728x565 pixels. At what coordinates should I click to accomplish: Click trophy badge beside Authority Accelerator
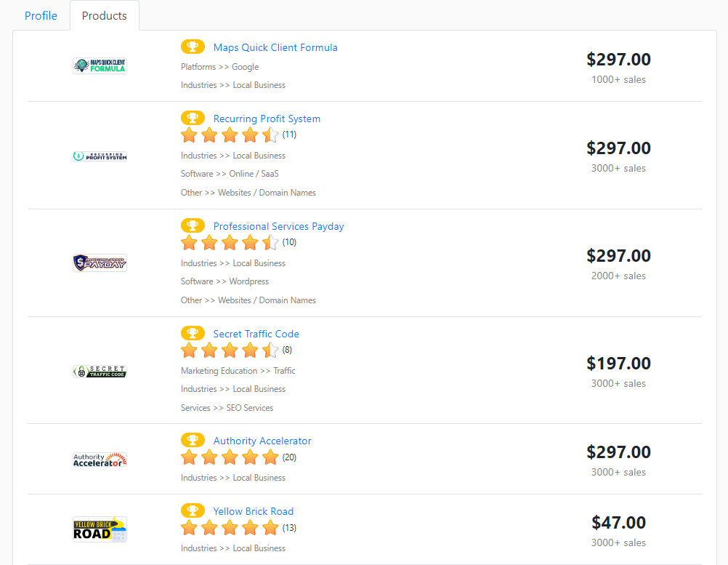(x=193, y=441)
